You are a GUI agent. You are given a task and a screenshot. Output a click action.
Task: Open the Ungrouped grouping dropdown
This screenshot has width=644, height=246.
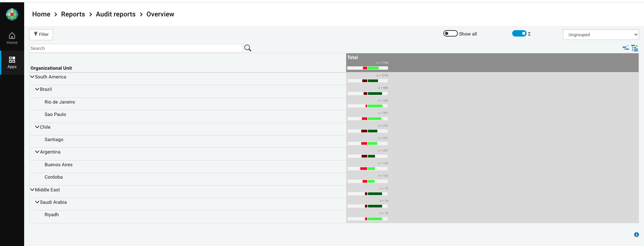point(600,35)
